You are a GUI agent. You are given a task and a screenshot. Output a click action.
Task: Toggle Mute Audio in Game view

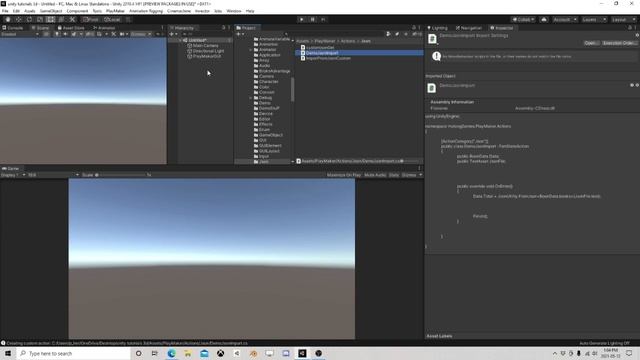point(375,175)
